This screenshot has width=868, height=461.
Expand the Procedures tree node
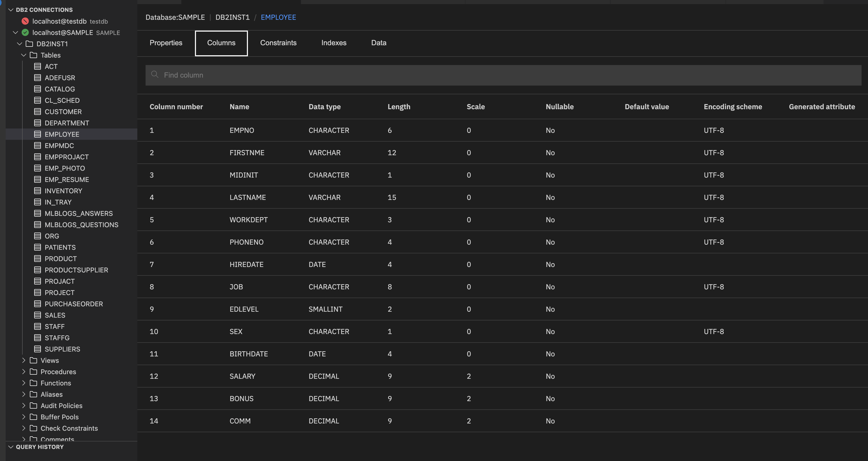pos(24,371)
